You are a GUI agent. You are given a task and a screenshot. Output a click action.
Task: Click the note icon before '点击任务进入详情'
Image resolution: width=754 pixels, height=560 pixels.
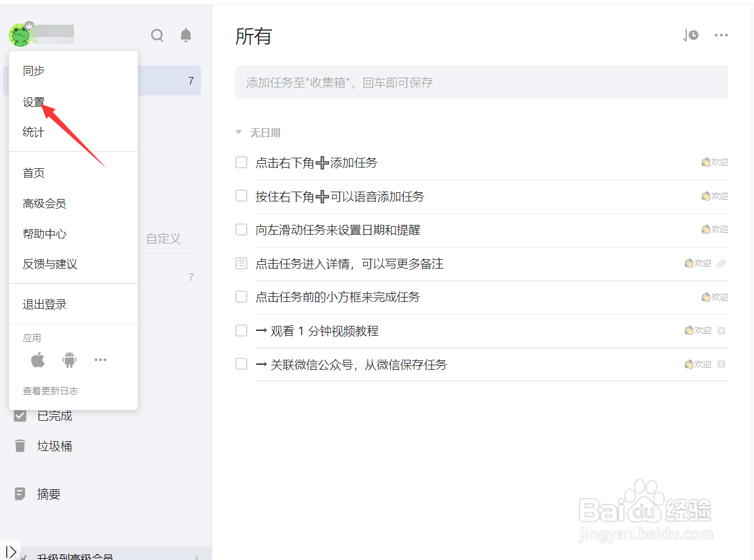[241, 264]
